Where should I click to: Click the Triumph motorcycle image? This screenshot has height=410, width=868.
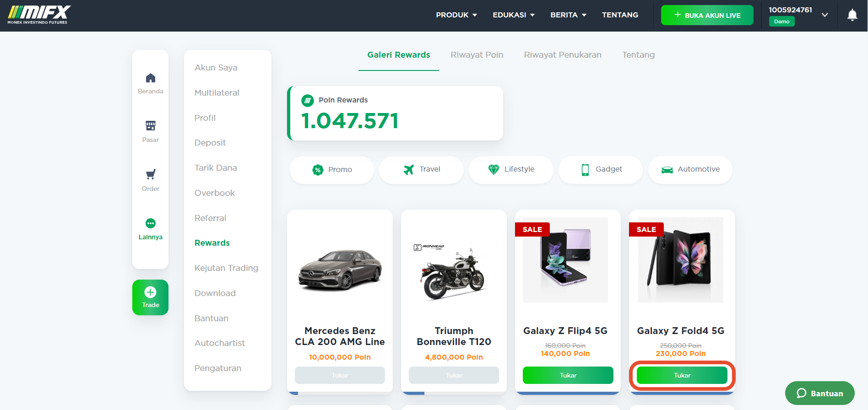[x=454, y=273]
